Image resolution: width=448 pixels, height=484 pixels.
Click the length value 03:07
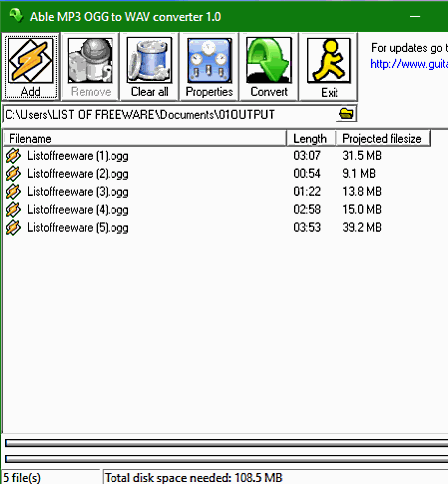point(307,155)
